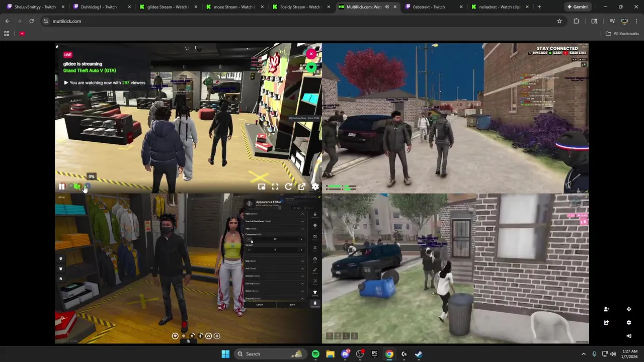The image size is (644, 362).
Task: Open a new browser tab
Action: pos(539,7)
